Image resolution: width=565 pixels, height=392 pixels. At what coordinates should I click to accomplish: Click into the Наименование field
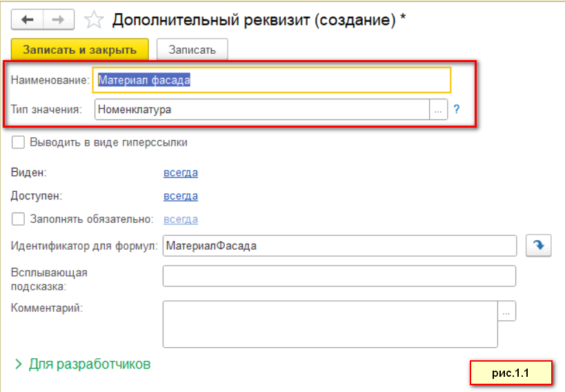coord(271,80)
